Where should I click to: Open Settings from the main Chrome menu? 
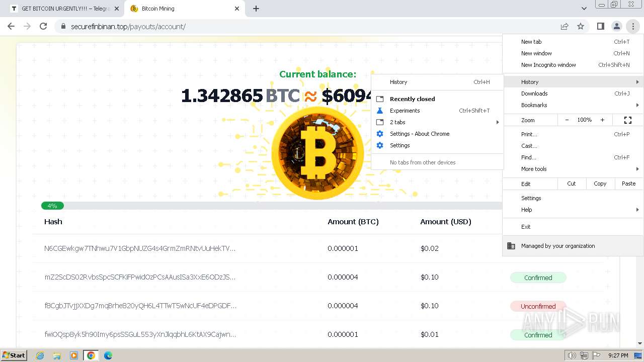coord(573,198)
